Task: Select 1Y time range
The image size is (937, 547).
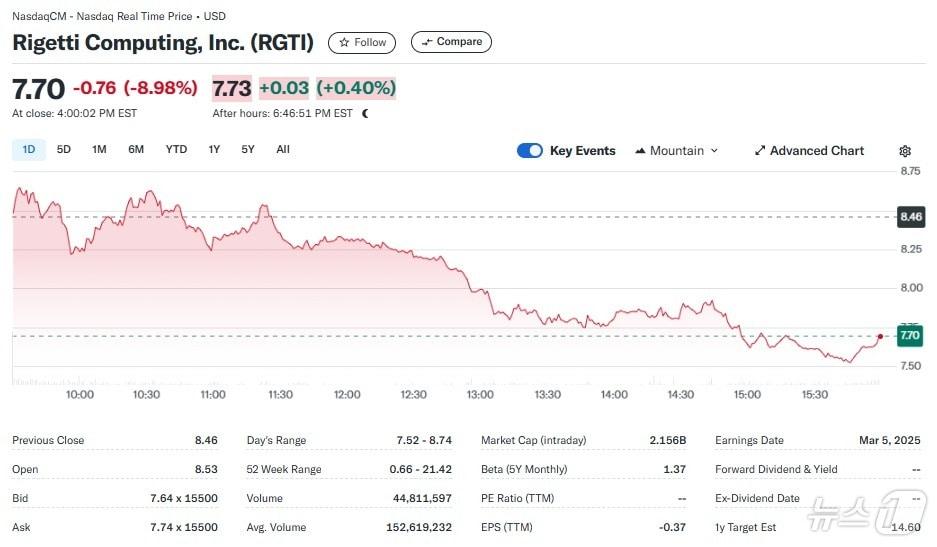Action: 214,150
